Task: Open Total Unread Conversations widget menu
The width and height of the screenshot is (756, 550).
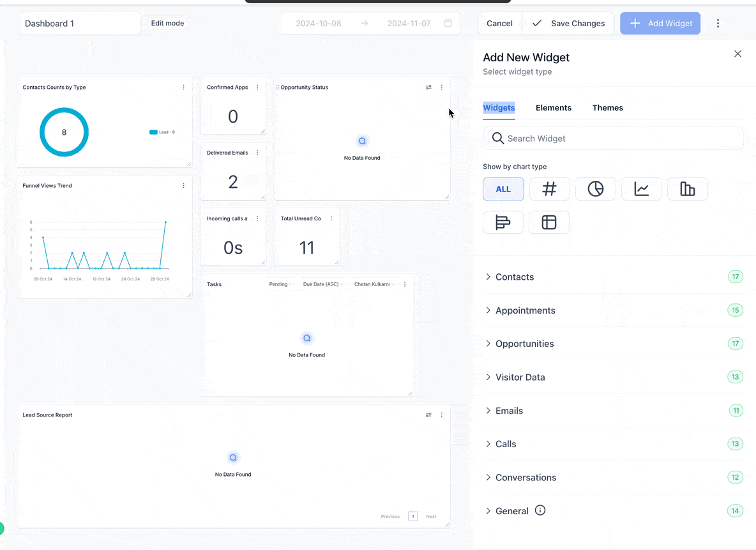Action: [x=331, y=218]
